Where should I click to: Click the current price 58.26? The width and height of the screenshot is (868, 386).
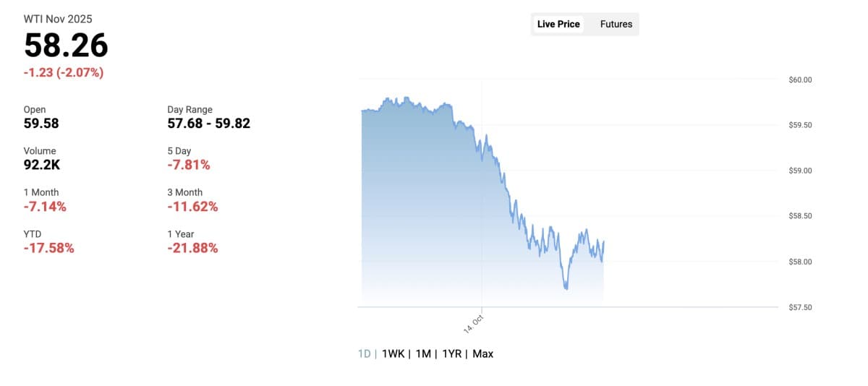(66, 46)
